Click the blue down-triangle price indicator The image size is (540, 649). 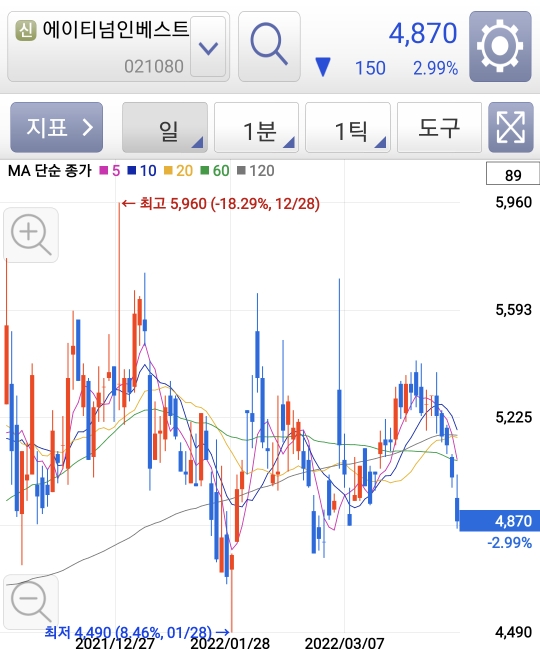tap(322, 67)
